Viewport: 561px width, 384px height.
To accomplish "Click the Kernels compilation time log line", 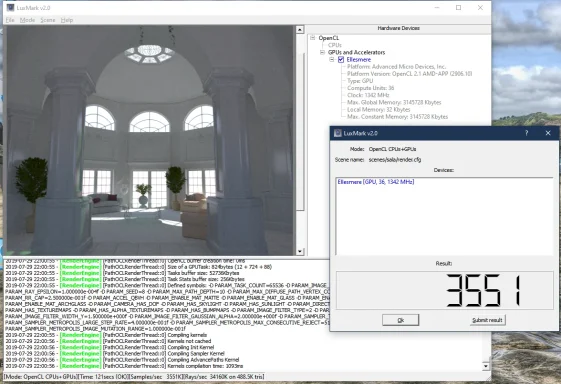I will tap(124, 366).
